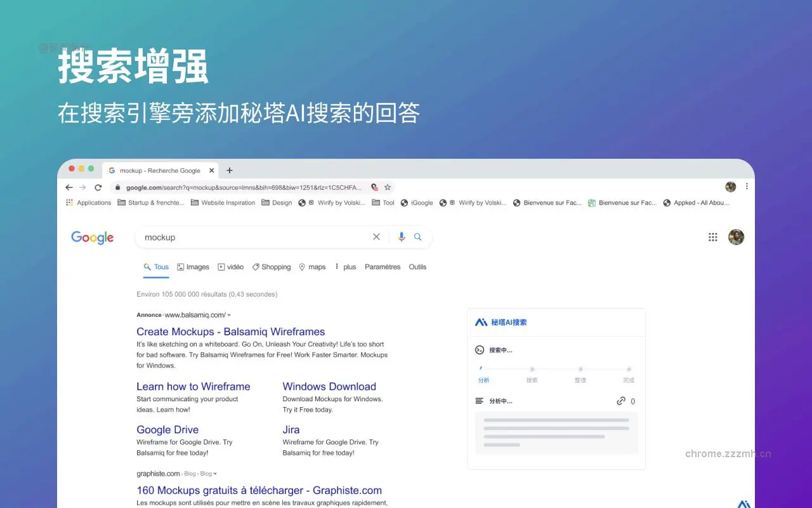Open the Google apps grid icon
Image resolution: width=812 pixels, height=508 pixels.
pos(712,237)
